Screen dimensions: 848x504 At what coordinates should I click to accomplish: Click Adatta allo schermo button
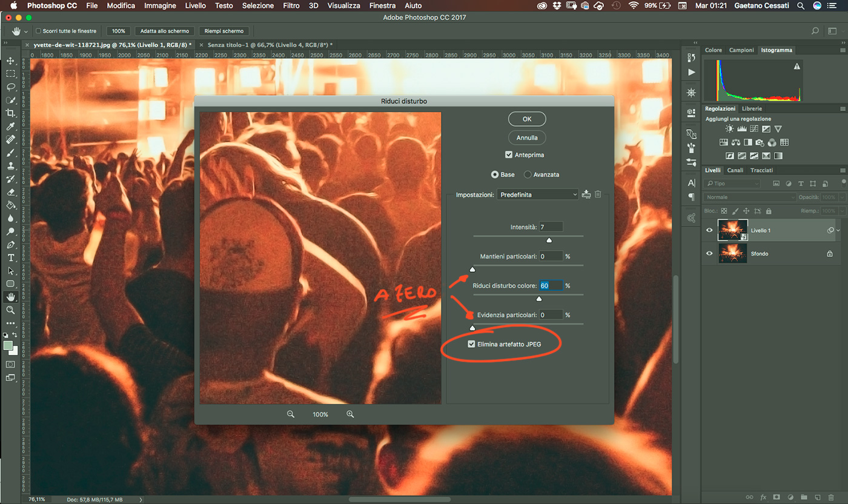tap(165, 31)
